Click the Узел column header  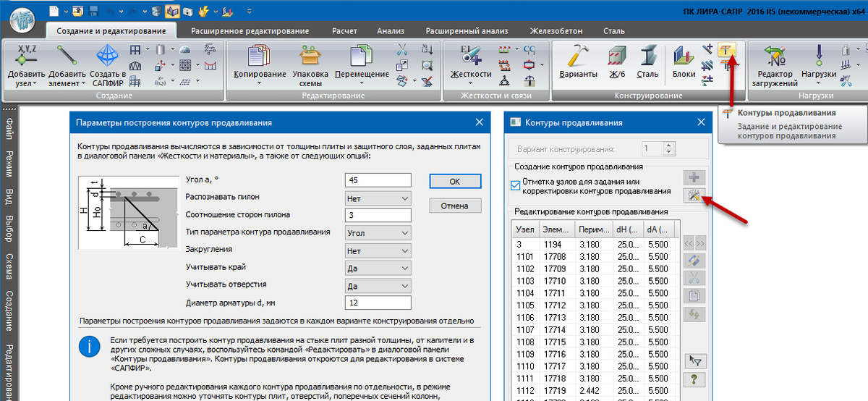coord(526,230)
